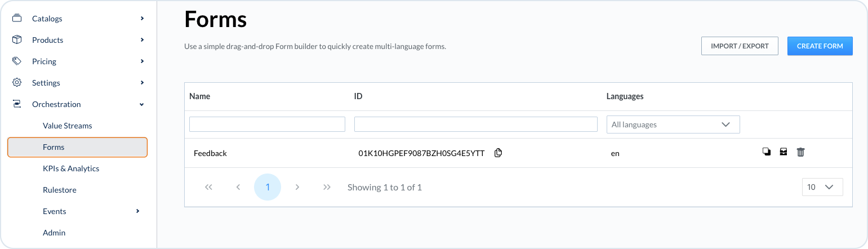Click the Catalogs icon in sidebar
This screenshot has height=249, width=868.
point(17,19)
